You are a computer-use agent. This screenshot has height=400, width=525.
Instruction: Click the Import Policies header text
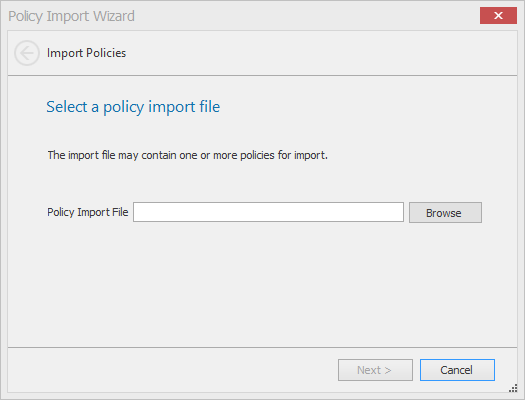pyautogui.click(x=86, y=53)
